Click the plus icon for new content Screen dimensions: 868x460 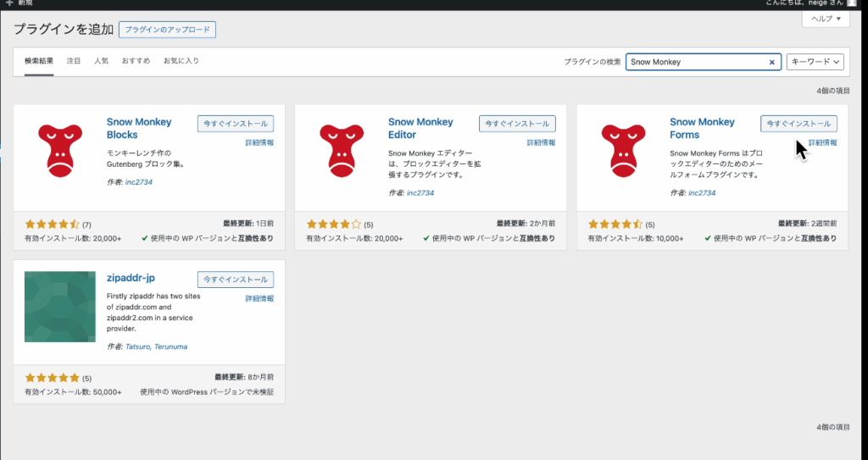coord(8,3)
